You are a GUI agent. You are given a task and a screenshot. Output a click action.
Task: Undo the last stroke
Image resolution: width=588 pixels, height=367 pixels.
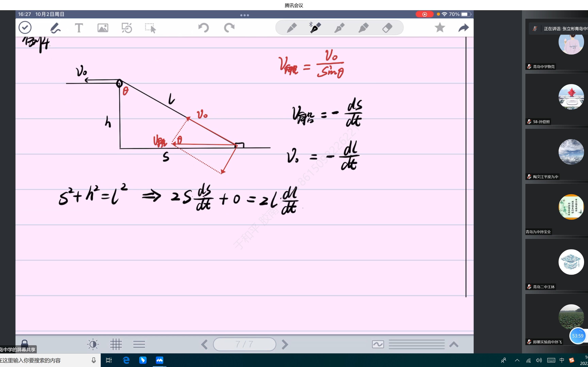pyautogui.click(x=204, y=28)
